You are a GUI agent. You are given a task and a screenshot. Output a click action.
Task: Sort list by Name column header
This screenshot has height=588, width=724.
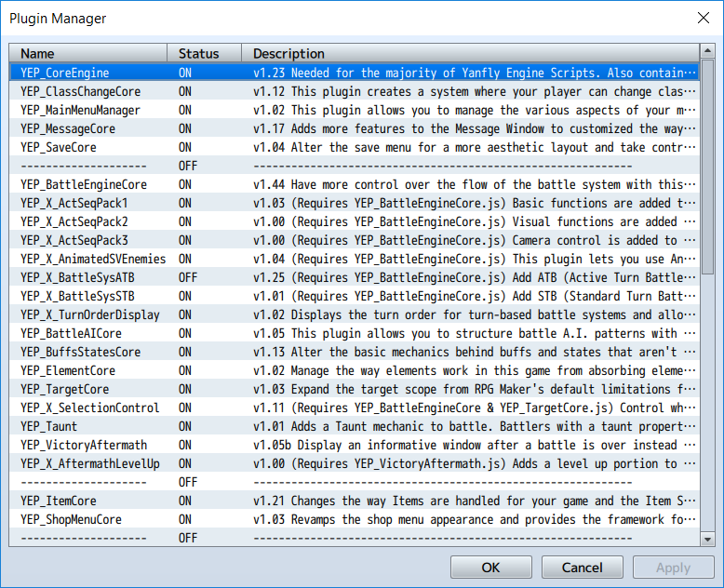(x=88, y=54)
